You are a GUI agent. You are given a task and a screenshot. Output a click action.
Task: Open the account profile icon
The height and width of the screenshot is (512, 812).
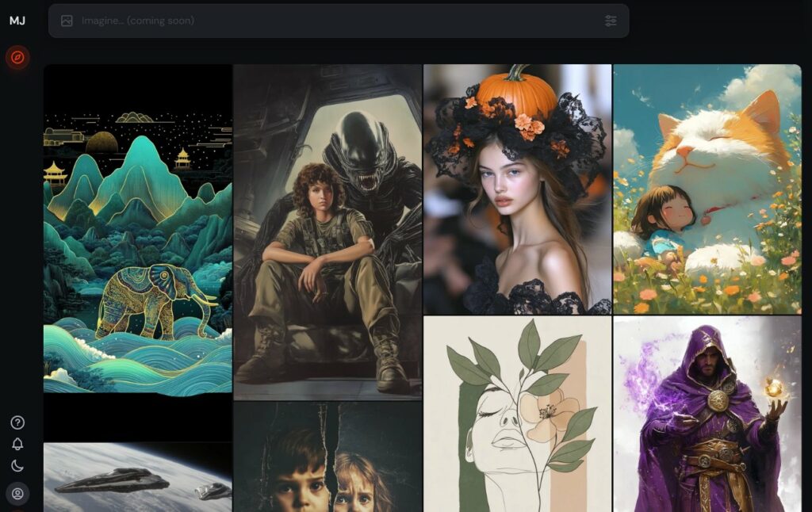[x=17, y=494]
